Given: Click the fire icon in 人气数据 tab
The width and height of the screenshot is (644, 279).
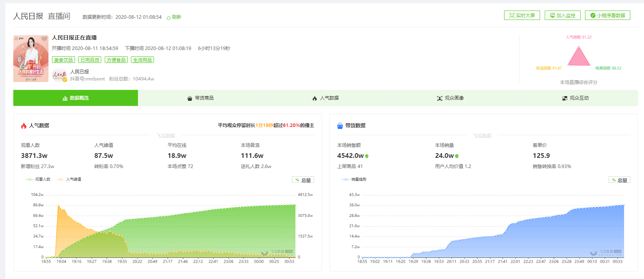Looking at the screenshot, I should point(315,98).
